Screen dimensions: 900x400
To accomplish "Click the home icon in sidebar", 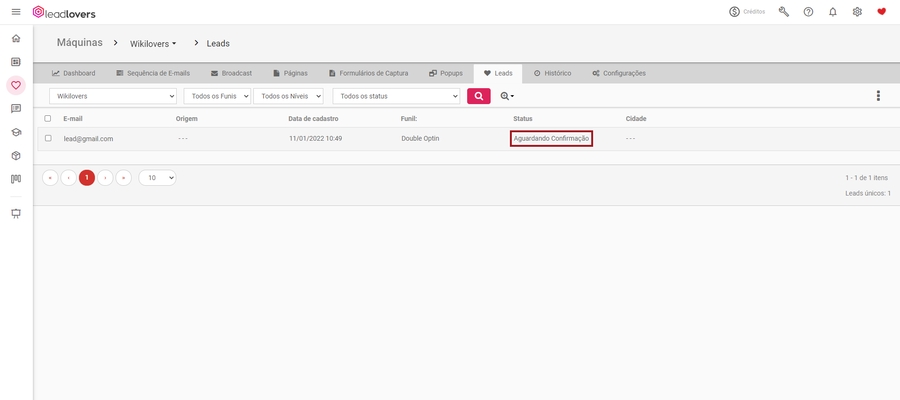I will click(15, 38).
